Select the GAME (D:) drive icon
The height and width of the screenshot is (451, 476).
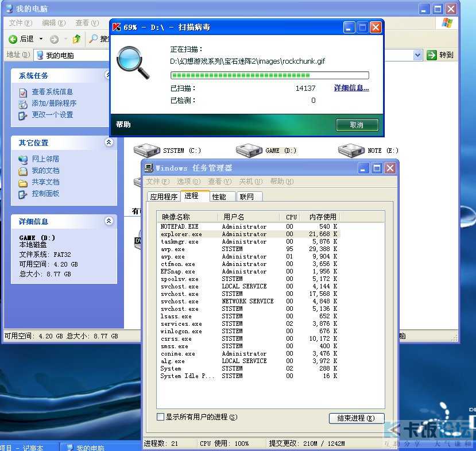(x=249, y=151)
